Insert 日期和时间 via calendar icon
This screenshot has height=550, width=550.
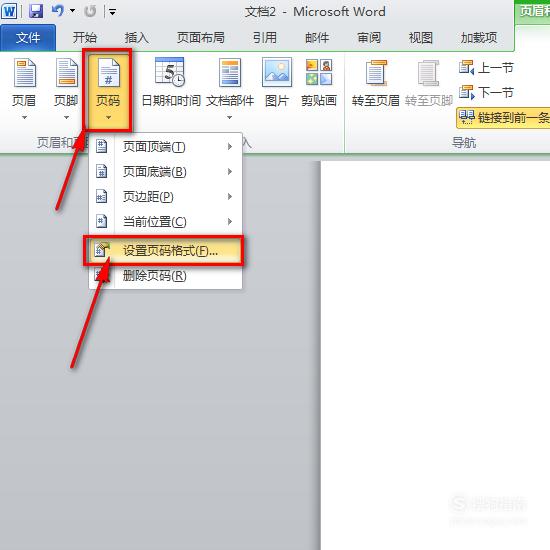170,72
